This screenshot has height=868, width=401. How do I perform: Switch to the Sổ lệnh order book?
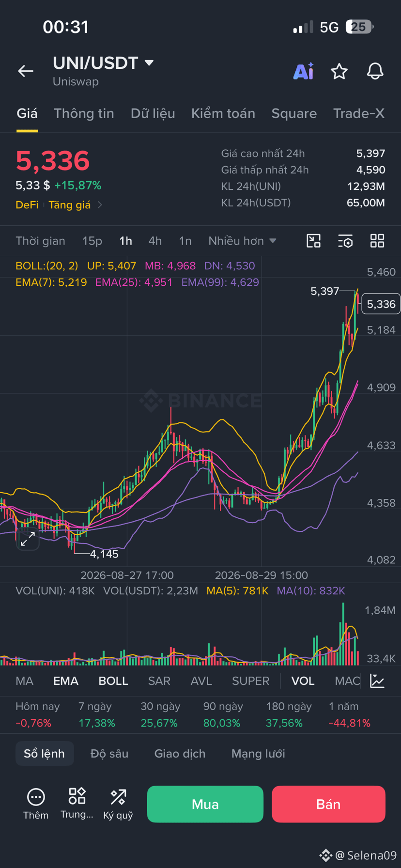45,753
